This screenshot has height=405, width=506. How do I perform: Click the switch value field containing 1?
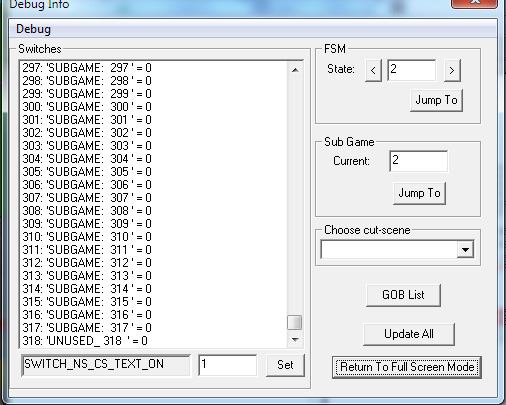click(227, 365)
